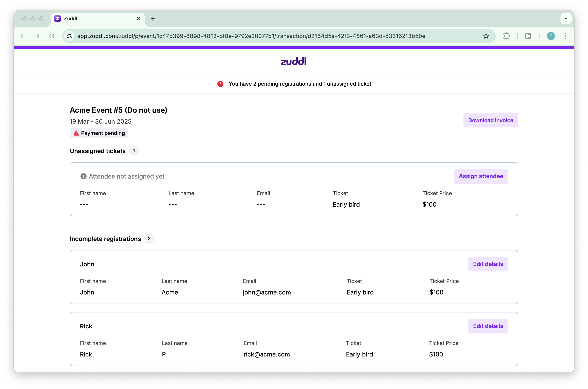
Task: Open the profile avatar P
Action: point(551,36)
